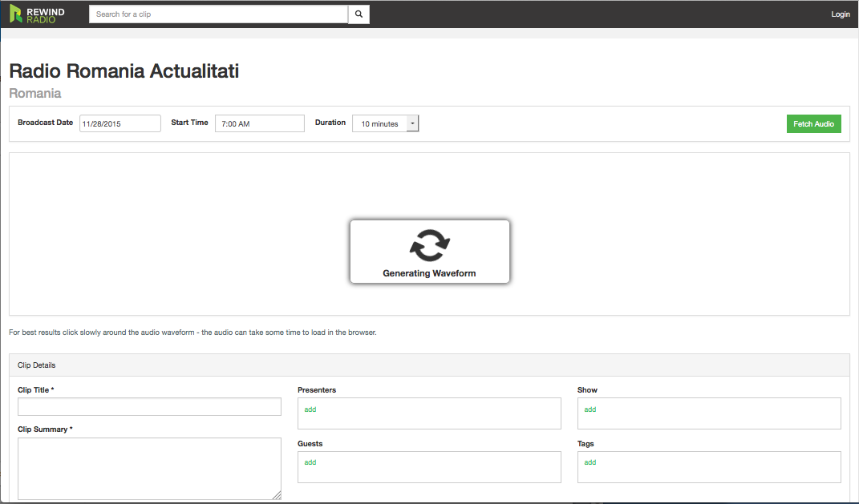Click the Fetch Audio button
The image size is (859, 504).
pyautogui.click(x=813, y=123)
